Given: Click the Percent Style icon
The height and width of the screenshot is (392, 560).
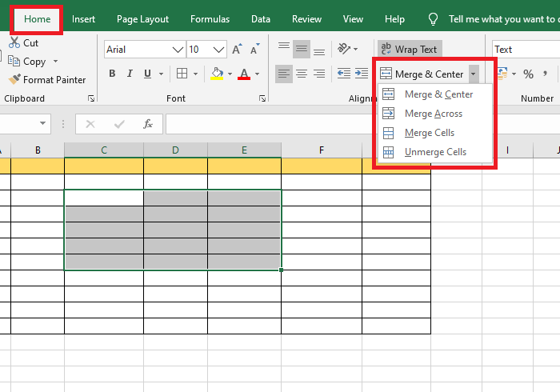Looking at the screenshot, I should [528, 74].
